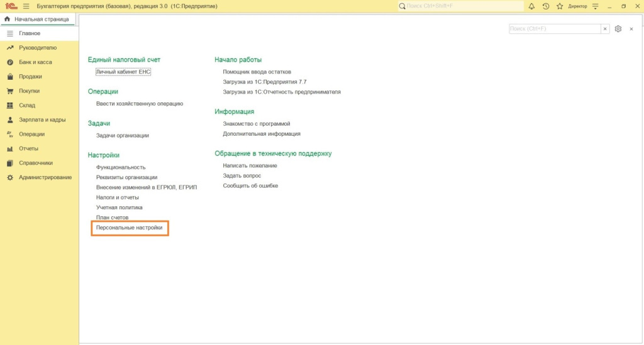This screenshot has height=345, width=644.
Task: Open favorites star icon
Action: click(559, 6)
